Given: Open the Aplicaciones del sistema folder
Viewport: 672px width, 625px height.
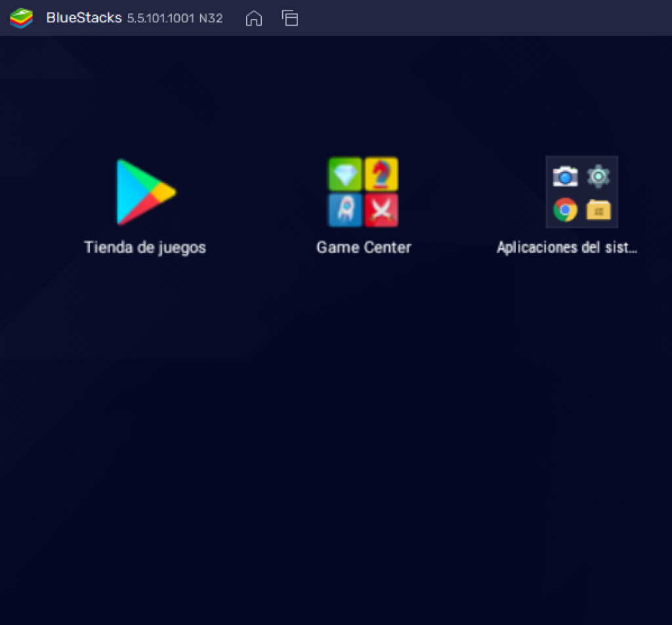Looking at the screenshot, I should [x=581, y=192].
